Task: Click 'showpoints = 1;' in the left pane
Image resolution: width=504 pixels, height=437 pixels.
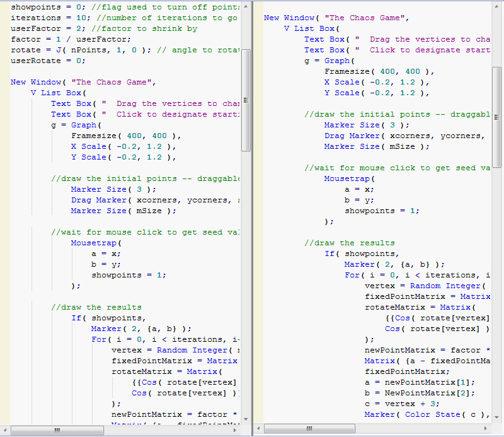Action: click(x=129, y=275)
